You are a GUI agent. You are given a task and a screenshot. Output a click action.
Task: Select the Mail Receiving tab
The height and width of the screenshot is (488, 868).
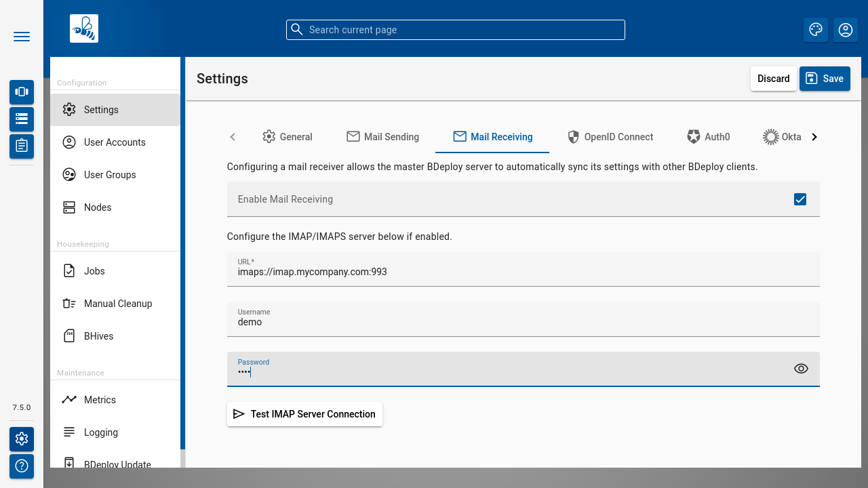[x=492, y=137]
